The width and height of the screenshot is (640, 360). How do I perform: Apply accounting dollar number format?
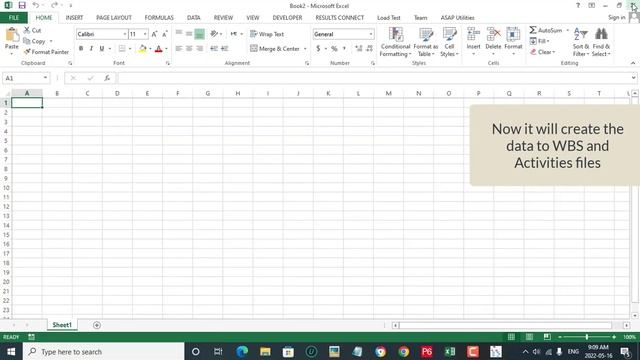pyautogui.click(x=318, y=49)
